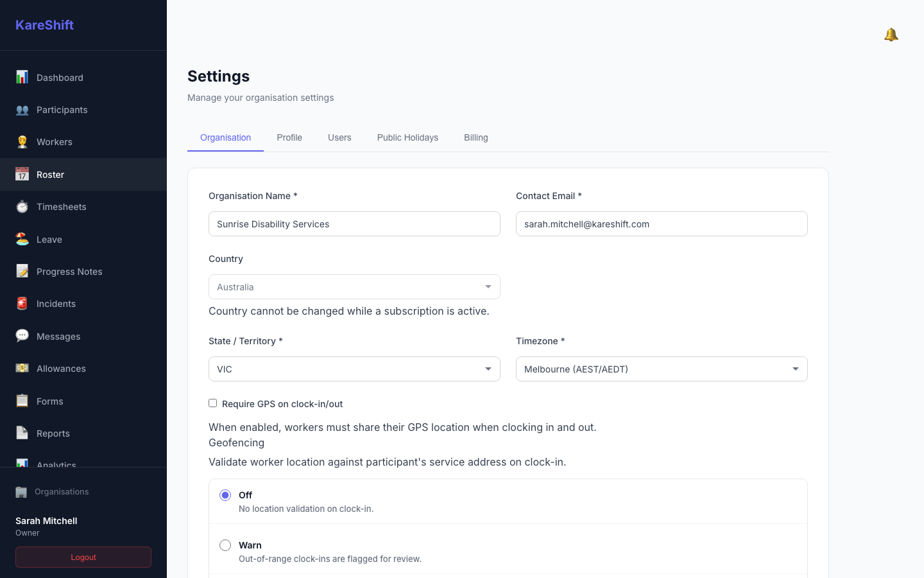
Task: Click 'Country cannot be changed' notice text
Action: point(349,311)
